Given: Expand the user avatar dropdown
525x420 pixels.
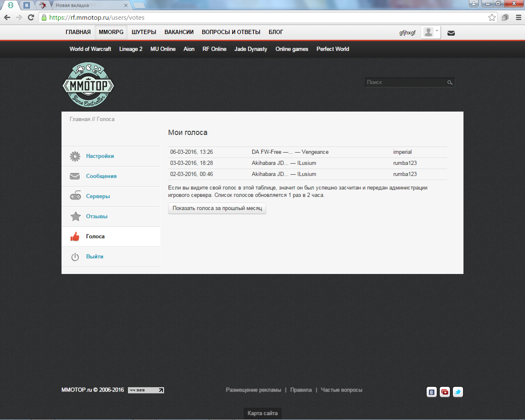Looking at the screenshot, I should tap(431, 32).
